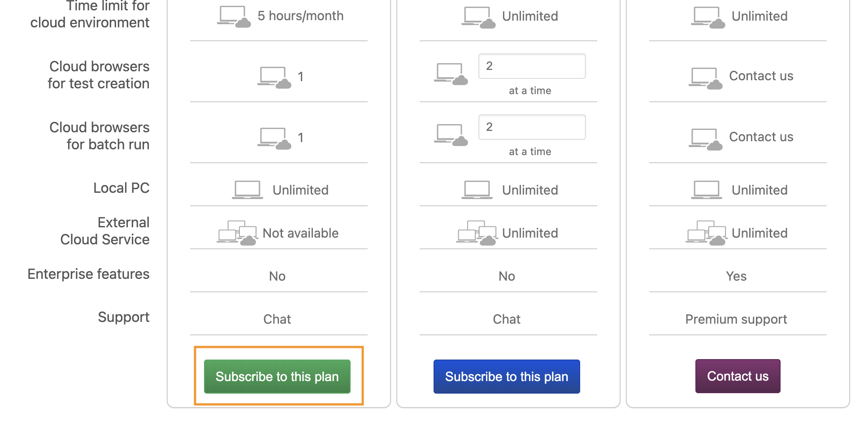Click icon left of test creation number field
868x425 pixels.
pos(451,74)
